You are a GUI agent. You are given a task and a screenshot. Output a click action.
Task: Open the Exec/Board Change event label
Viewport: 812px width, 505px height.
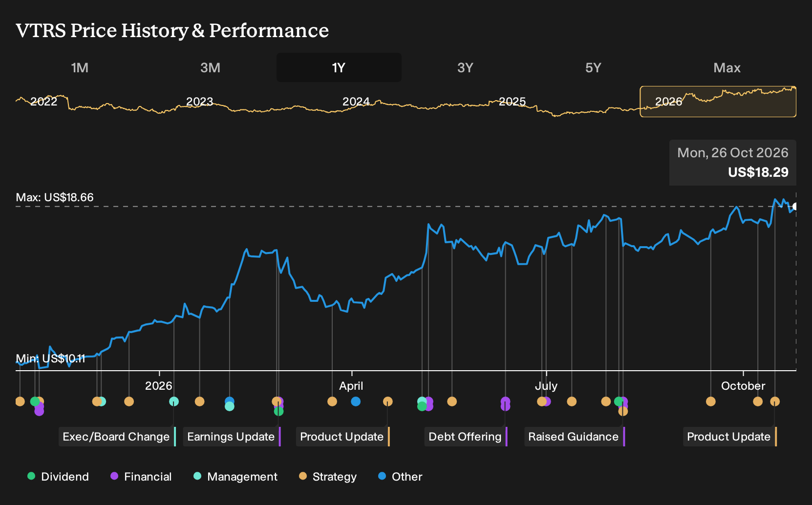point(117,437)
